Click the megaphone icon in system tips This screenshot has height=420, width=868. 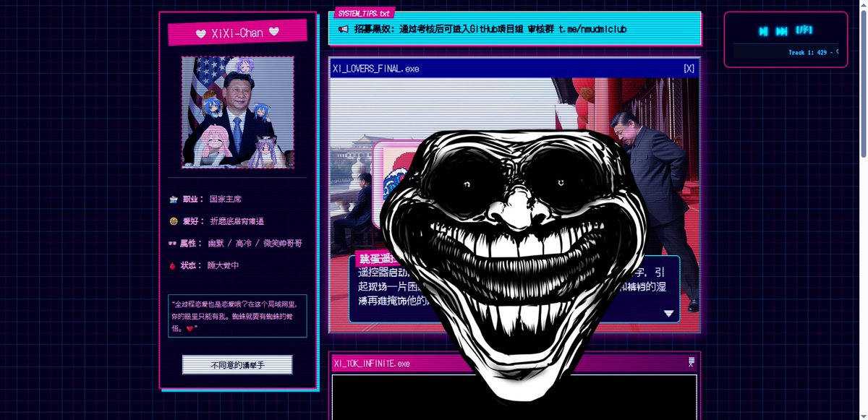coord(343,30)
